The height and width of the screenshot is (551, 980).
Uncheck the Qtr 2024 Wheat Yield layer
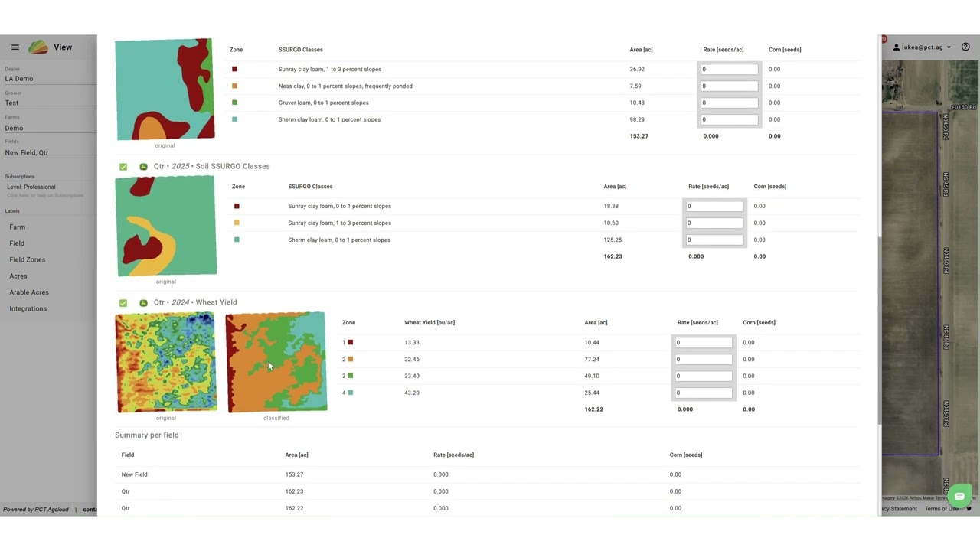click(123, 302)
